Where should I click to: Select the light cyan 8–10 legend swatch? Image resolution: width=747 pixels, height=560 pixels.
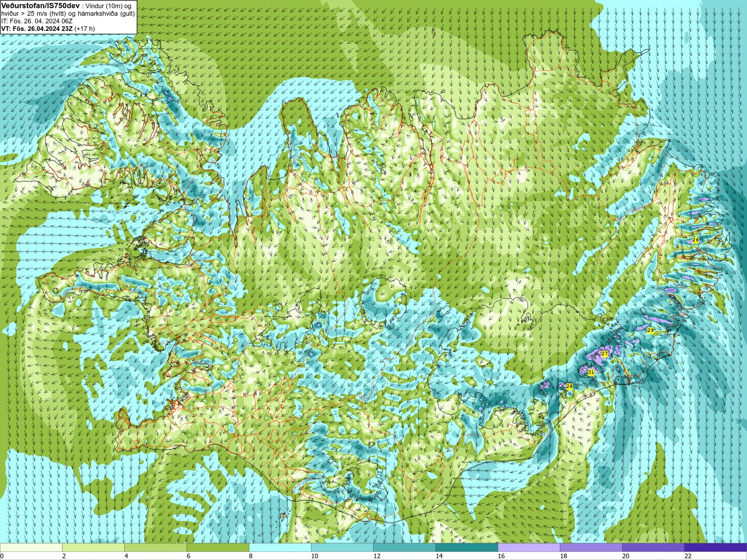pos(280,548)
